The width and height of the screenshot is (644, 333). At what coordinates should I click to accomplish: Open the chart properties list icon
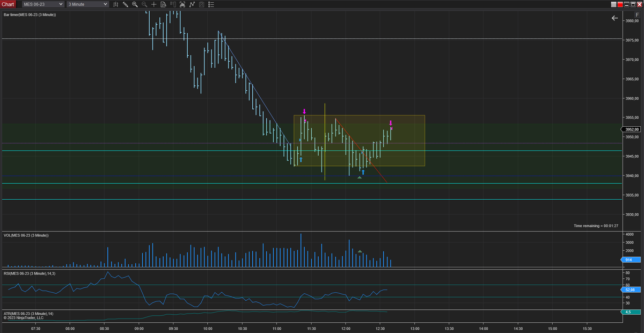click(x=211, y=4)
